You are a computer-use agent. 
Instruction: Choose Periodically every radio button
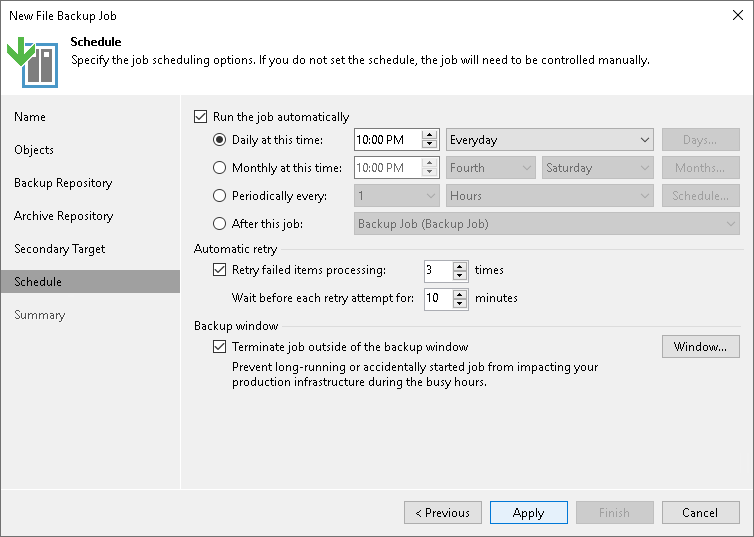coord(220,196)
